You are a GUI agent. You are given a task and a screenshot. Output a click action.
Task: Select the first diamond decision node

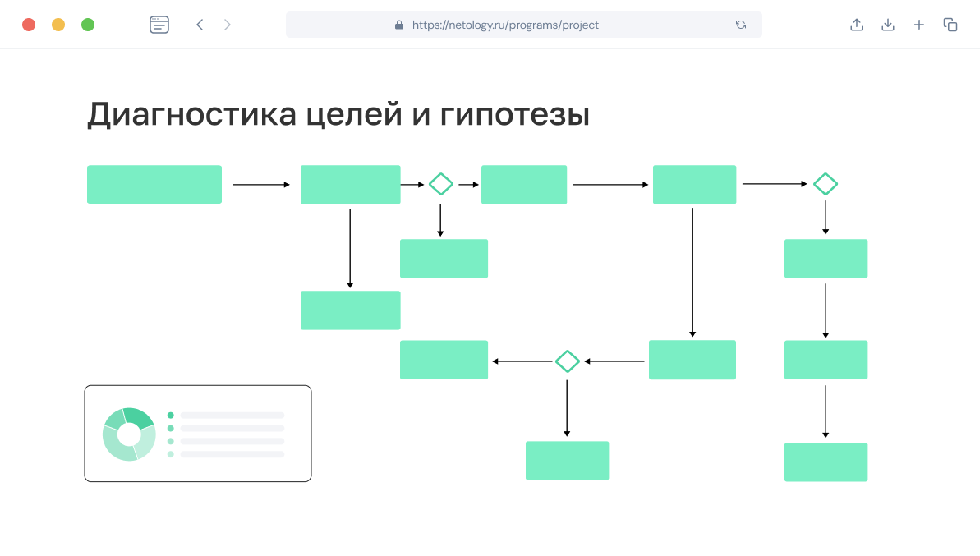click(441, 184)
